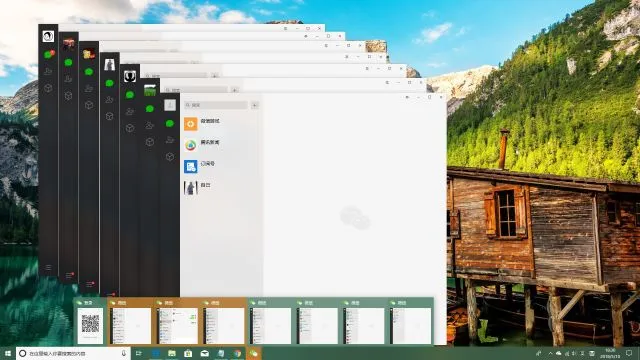Open Chats in the yellow-avatar window

pos(89,72)
